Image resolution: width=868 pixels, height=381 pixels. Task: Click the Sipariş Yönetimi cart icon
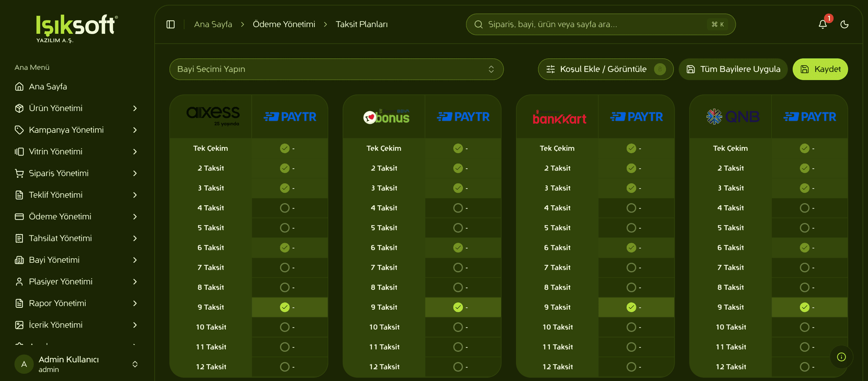[x=19, y=173]
